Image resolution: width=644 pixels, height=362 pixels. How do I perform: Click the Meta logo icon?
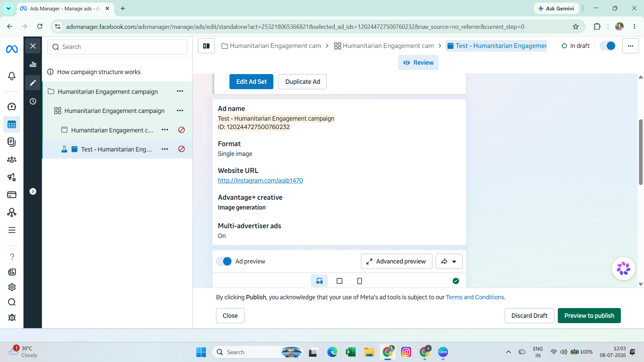[12, 49]
